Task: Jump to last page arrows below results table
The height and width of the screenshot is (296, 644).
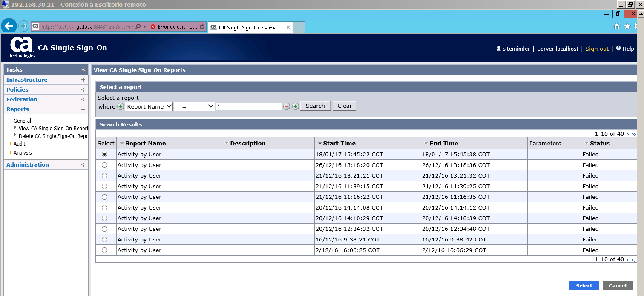Action: [x=634, y=259]
